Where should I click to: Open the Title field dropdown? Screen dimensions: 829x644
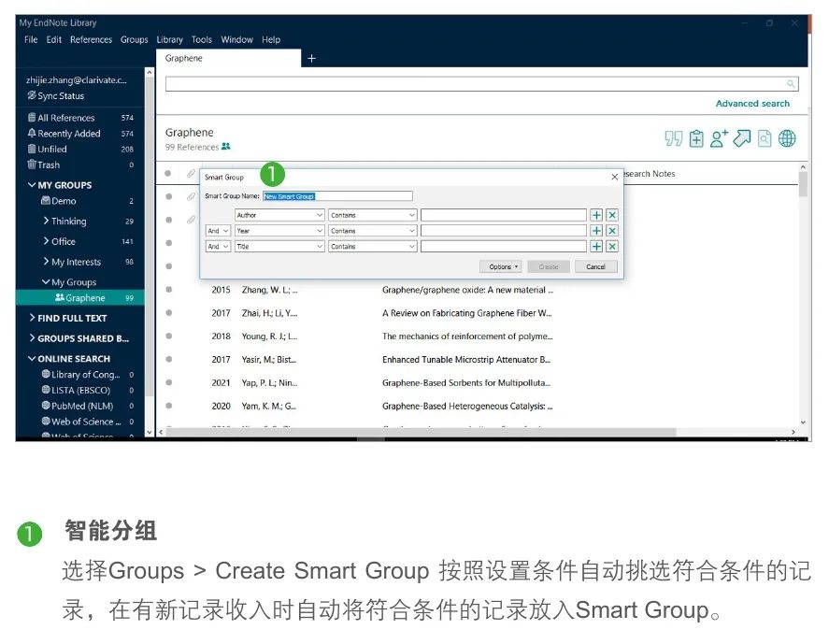[x=279, y=247]
